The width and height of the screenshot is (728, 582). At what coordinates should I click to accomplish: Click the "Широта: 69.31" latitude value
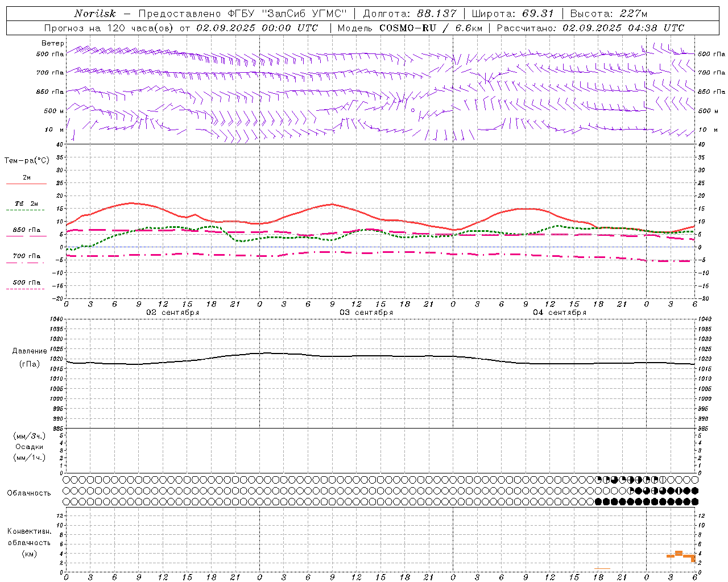512,14
